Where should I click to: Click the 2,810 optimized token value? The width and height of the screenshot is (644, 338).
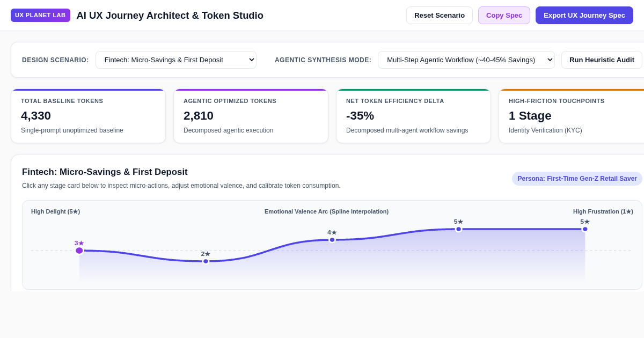click(199, 116)
